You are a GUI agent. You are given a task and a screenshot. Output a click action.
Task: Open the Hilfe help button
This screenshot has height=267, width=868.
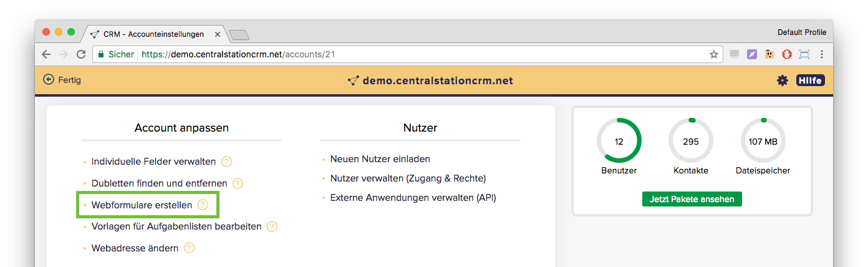point(810,80)
